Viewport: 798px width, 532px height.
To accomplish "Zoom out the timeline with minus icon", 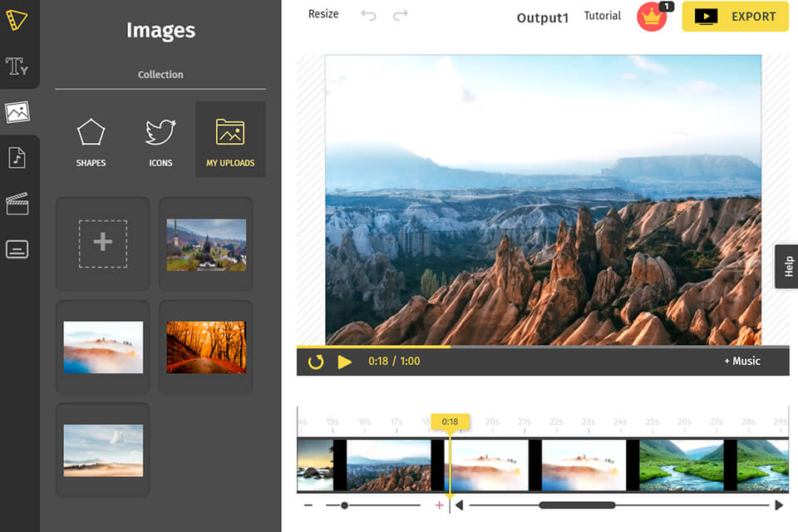I will pos(308,505).
